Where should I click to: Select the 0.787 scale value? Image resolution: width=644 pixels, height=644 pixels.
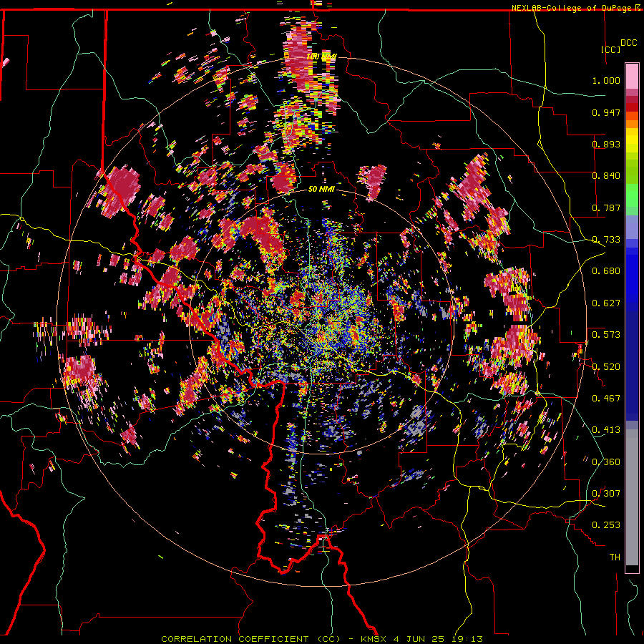[x=606, y=208]
